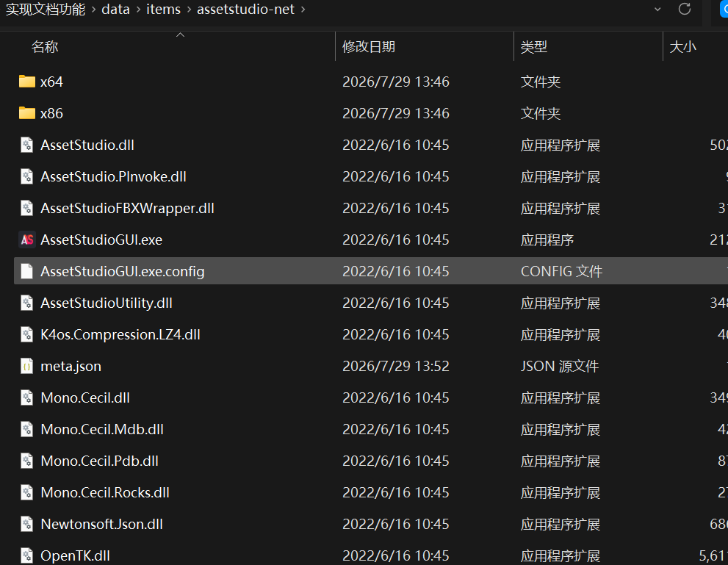Screen dimensions: 728x565
Task: Select AssetStudioGUI.exe.config file name
Action: tap(123, 271)
